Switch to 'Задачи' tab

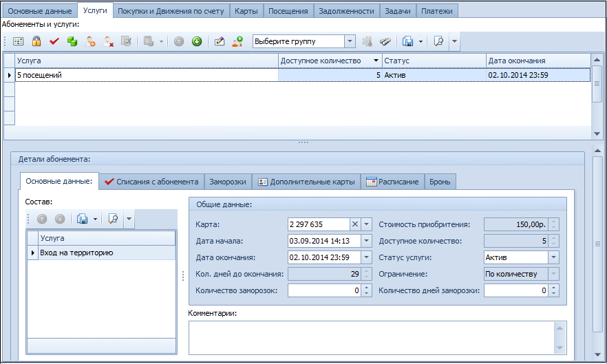coord(398,11)
